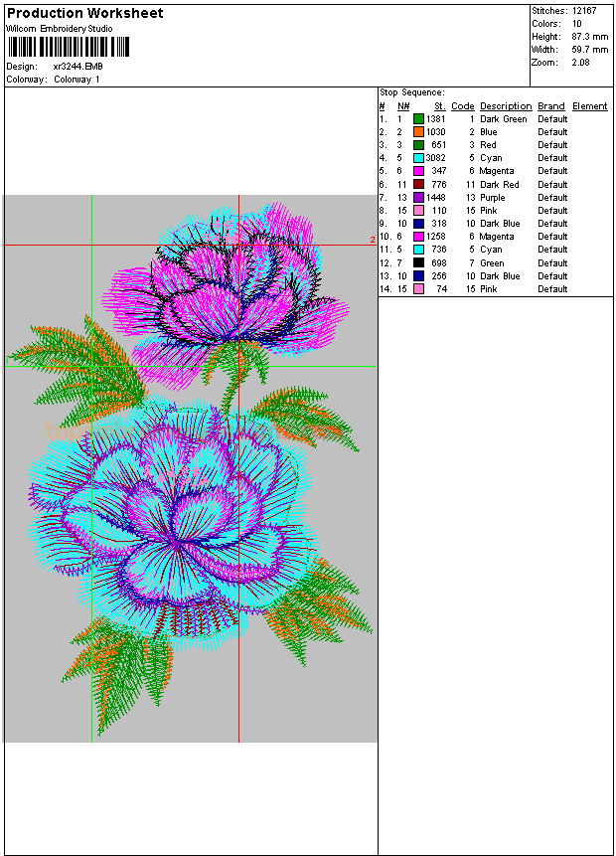Click the 'Pink' description in stop 8
Viewport: 616px width, 856px height.
pyautogui.click(x=488, y=211)
